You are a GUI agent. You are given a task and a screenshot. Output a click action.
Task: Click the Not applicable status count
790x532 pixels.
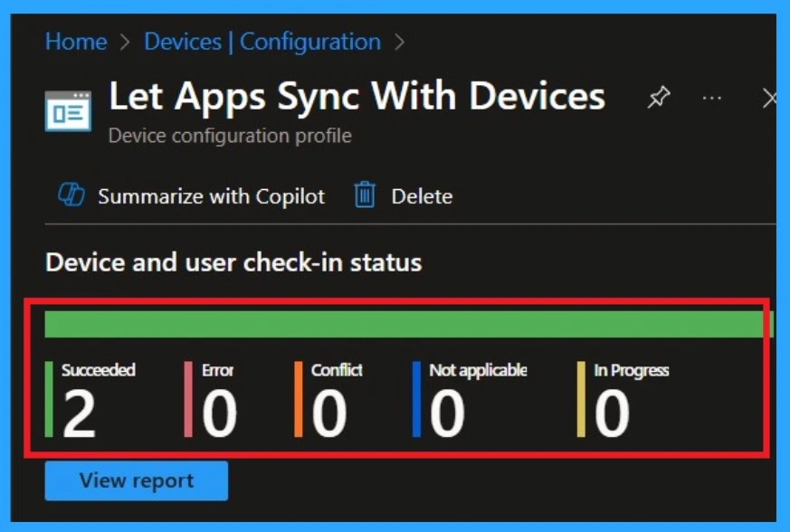[x=447, y=414]
